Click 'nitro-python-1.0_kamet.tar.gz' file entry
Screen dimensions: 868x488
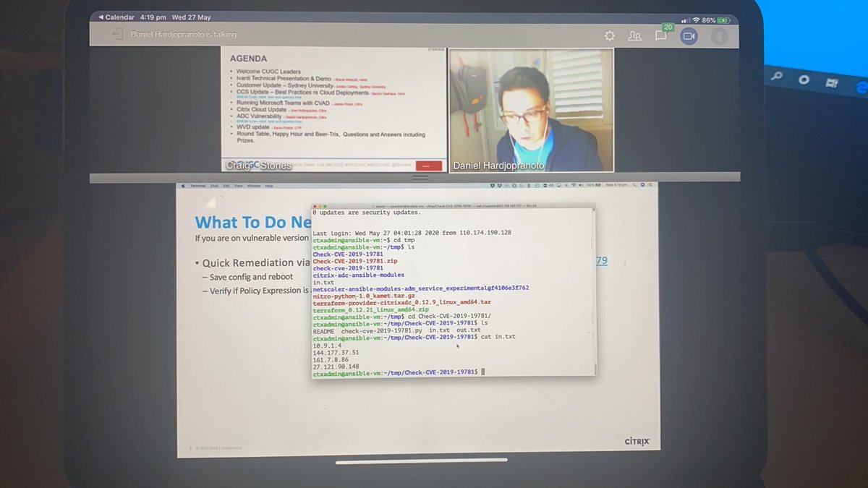pyautogui.click(x=364, y=296)
